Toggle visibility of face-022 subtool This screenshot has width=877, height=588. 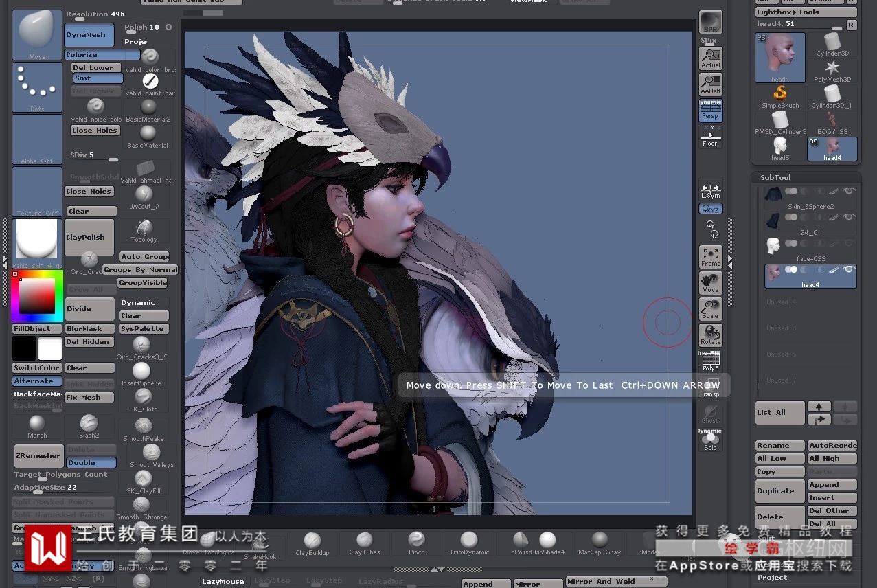tap(850, 243)
